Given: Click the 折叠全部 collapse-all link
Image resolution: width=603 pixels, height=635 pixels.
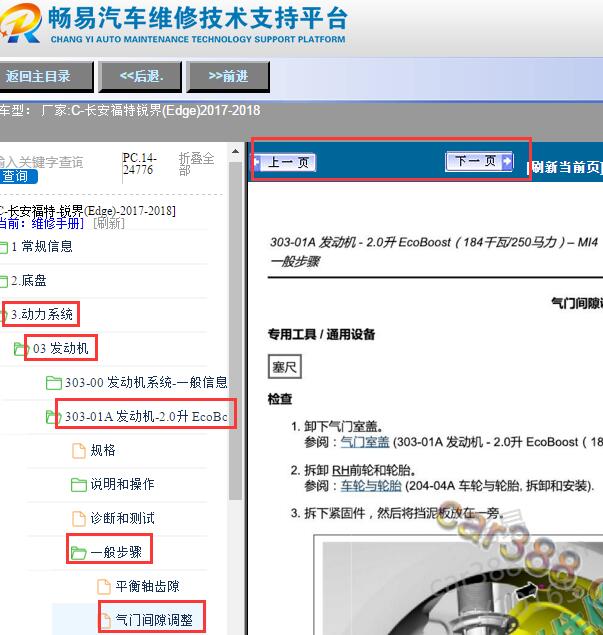Looking at the screenshot, I should 196,164.
